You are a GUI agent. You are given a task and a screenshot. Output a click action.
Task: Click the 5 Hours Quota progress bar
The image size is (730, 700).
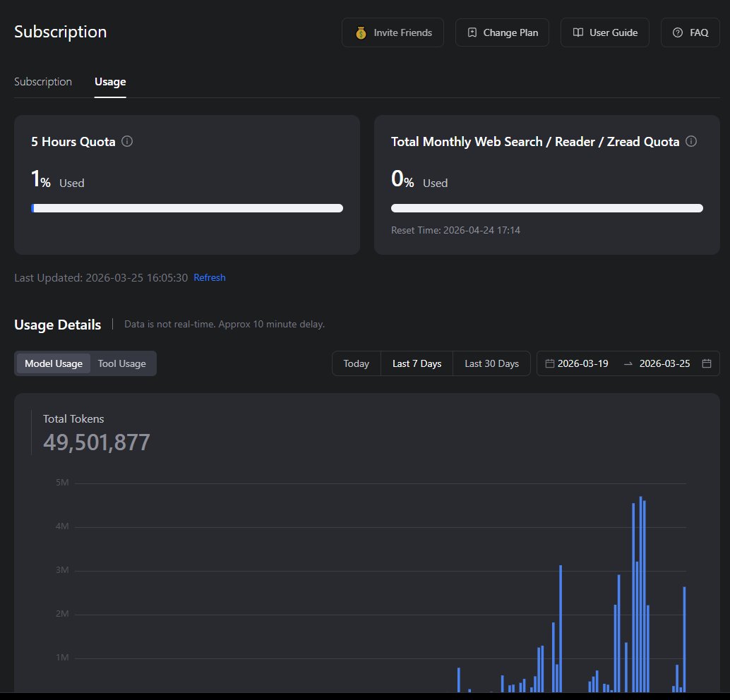point(187,208)
